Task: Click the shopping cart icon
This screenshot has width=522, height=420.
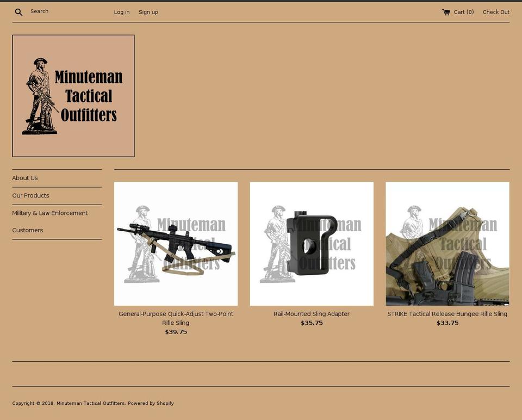Action: tap(445, 11)
